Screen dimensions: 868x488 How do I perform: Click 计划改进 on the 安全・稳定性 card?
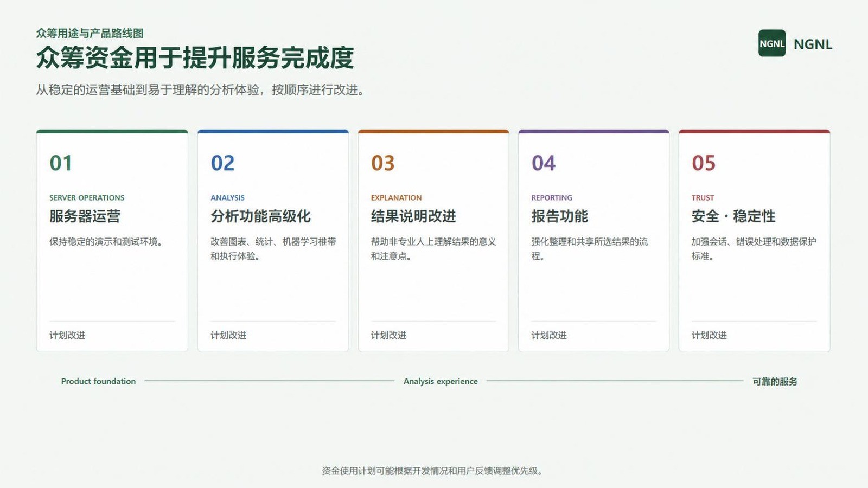coord(709,335)
